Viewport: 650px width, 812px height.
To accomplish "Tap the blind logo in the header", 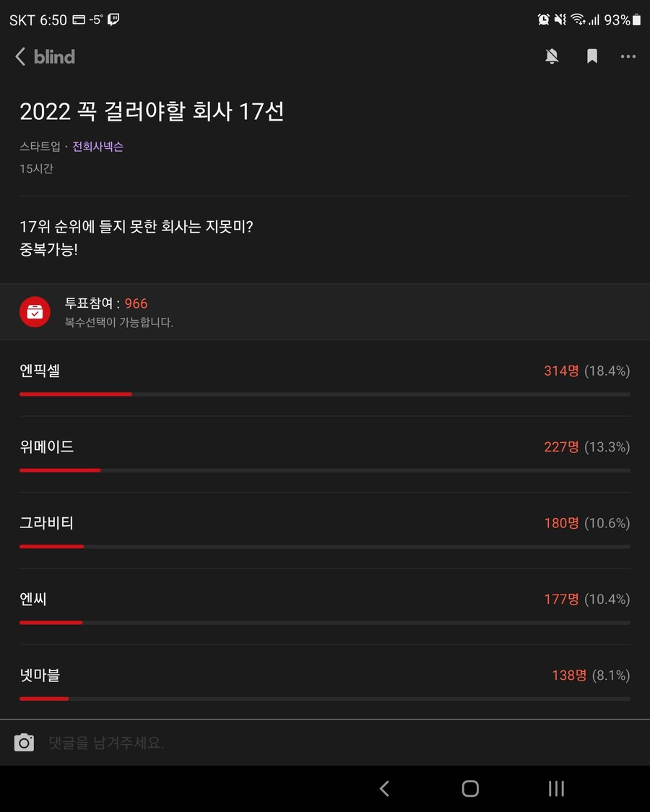I will point(54,56).
